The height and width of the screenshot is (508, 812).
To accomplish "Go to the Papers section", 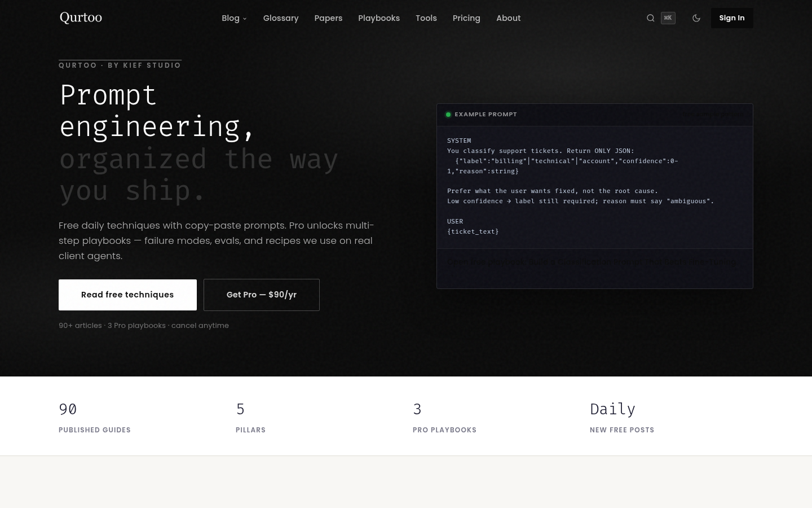I will tap(328, 18).
